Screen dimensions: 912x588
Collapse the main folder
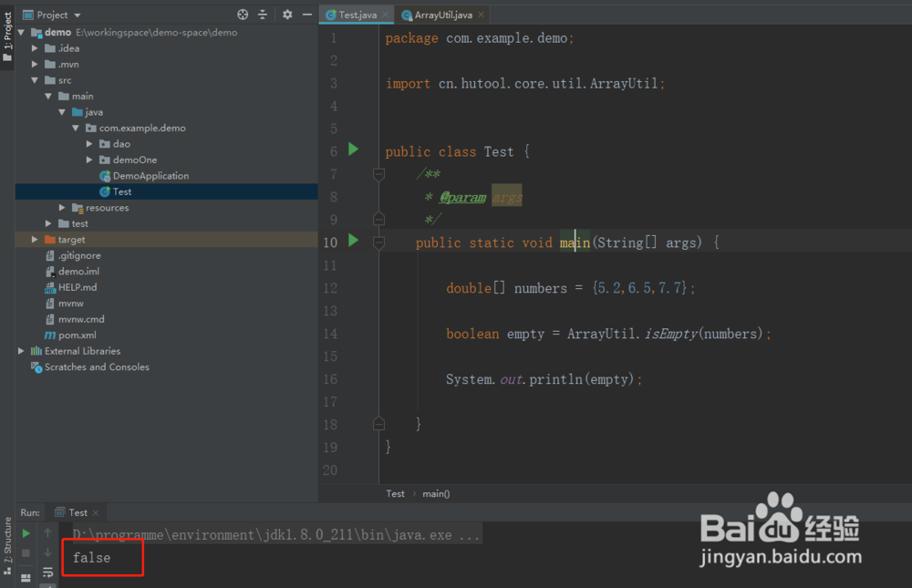[48, 96]
